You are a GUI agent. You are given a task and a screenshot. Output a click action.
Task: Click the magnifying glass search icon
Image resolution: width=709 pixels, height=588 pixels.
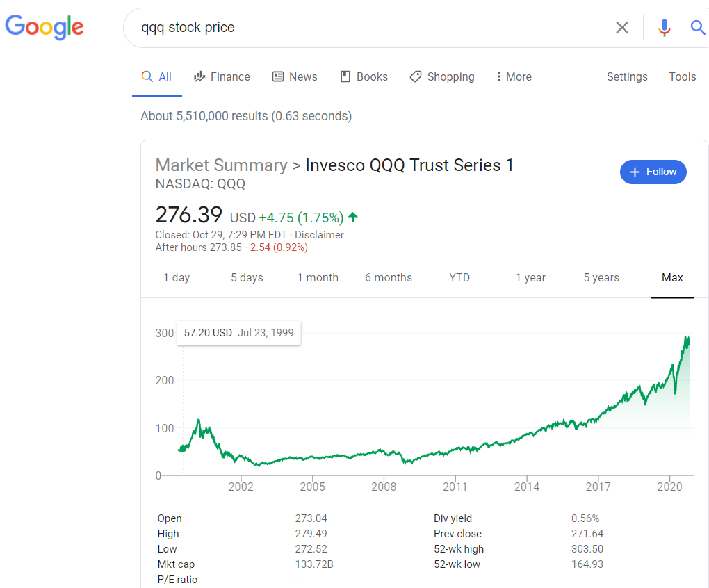click(x=697, y=28)
